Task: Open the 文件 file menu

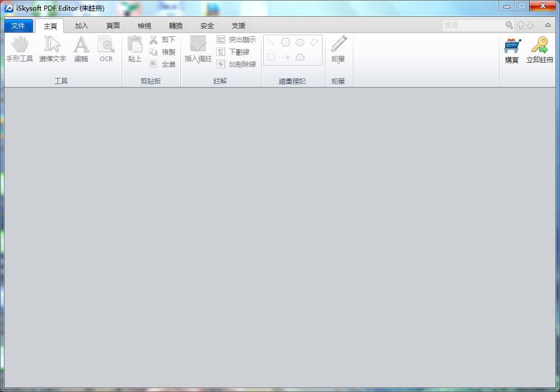Action: coord(18,26)
